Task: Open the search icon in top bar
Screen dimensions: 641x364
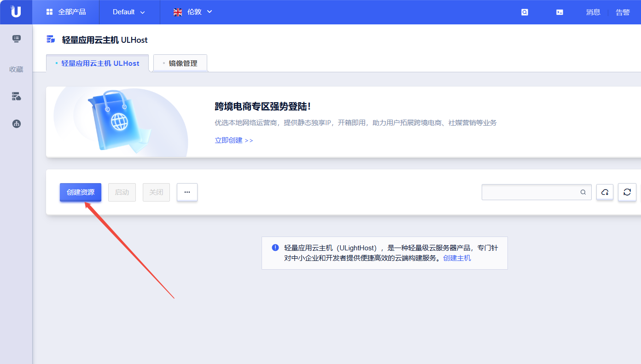Action: click(x=524, y=12)
